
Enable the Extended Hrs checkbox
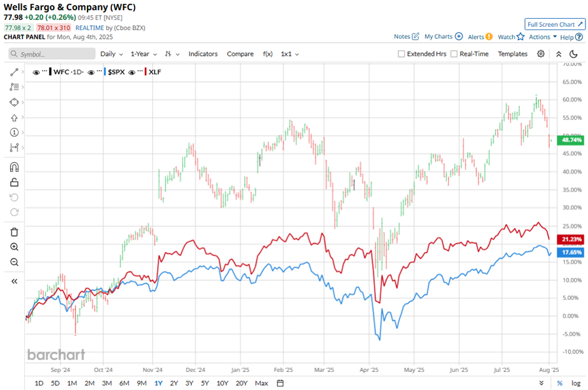(x=401, y=54)
